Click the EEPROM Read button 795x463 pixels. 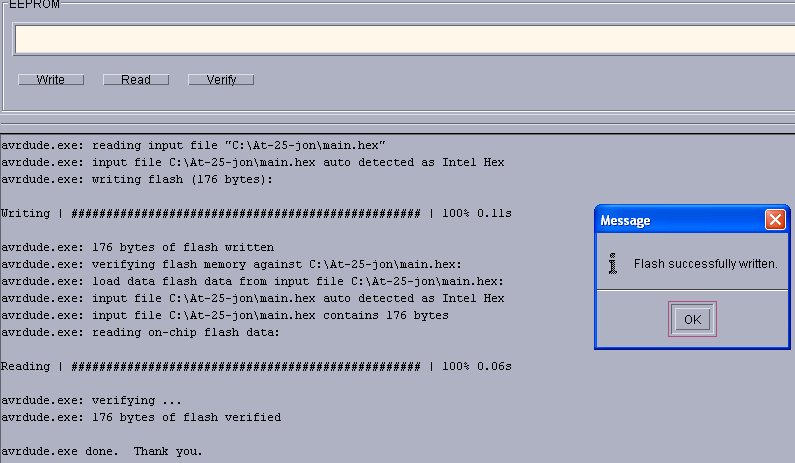(136, 80)
